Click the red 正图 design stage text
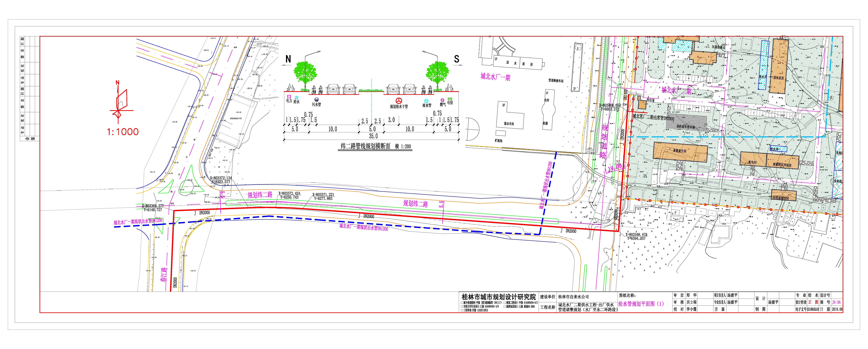 [x=813, y=302]
